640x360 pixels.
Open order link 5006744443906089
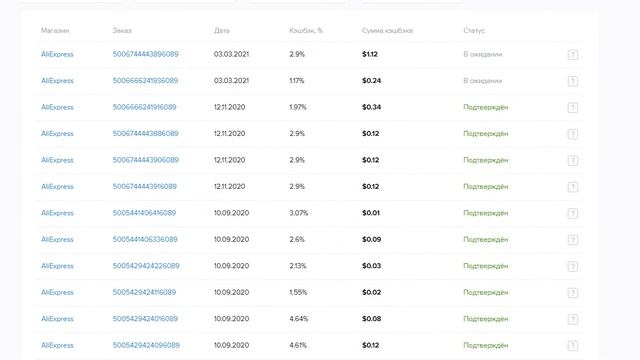146,160
